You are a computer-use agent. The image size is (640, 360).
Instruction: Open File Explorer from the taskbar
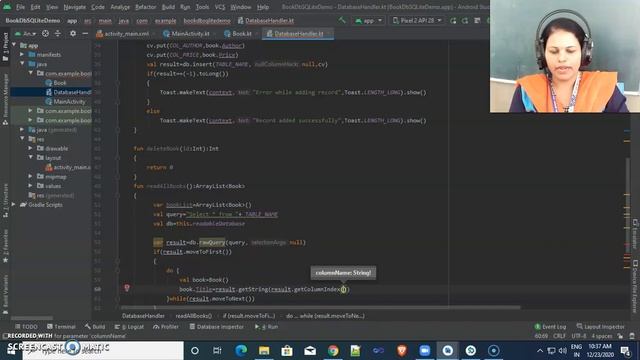click(x=264, y=351)
